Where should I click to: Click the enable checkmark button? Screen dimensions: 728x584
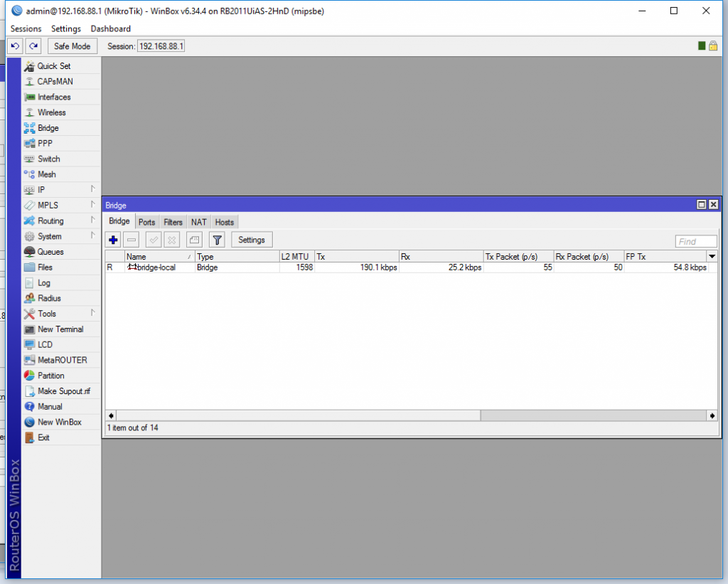tap(154, 240)
